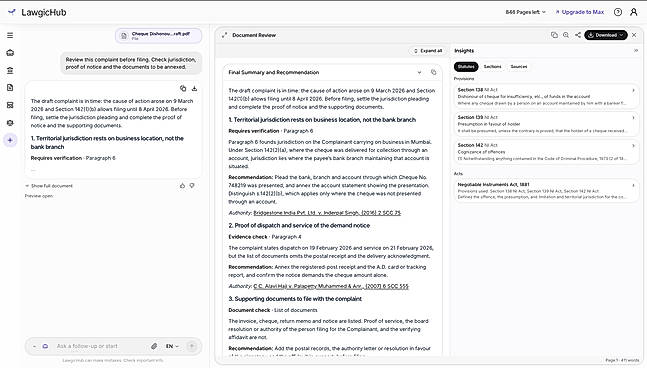The width and height of the screenshot is (647, 368).
Task: Click 'Requires verification' label in the chat preview
Action: pos(56,158)
